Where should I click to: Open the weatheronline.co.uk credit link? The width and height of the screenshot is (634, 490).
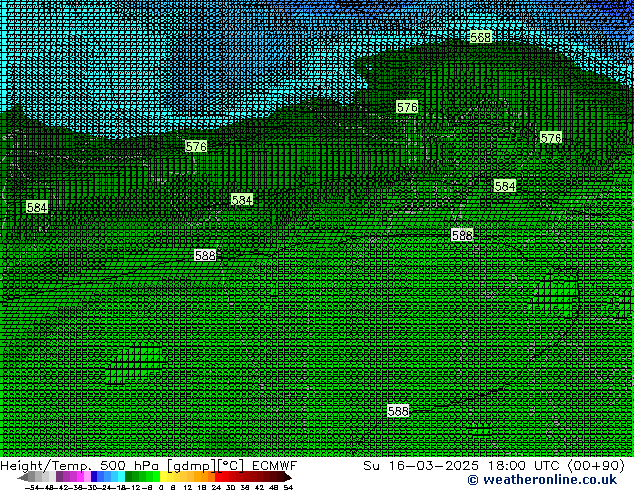542,480
